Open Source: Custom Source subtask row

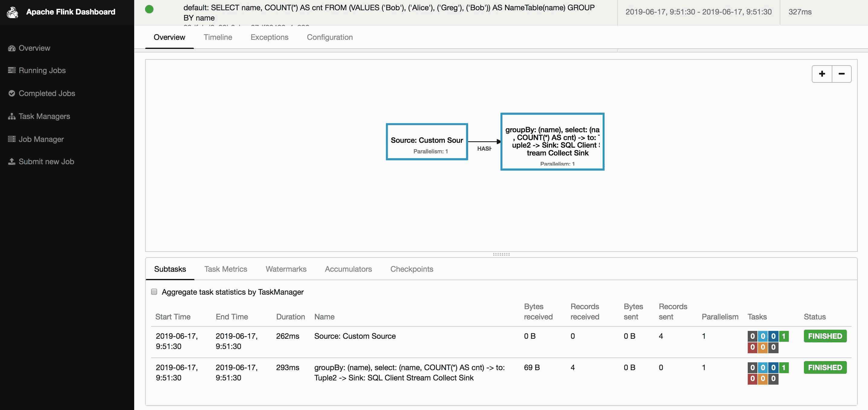tap(501, 341)
